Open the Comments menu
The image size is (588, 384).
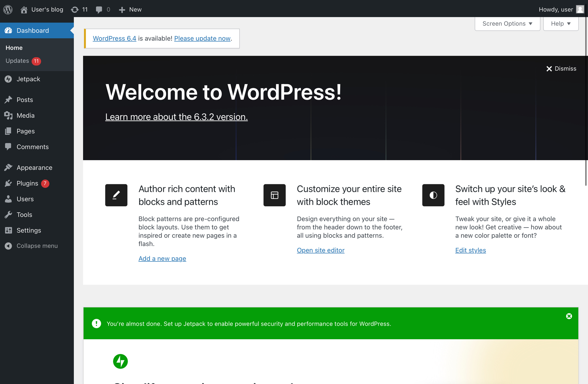tap(37, 147)
